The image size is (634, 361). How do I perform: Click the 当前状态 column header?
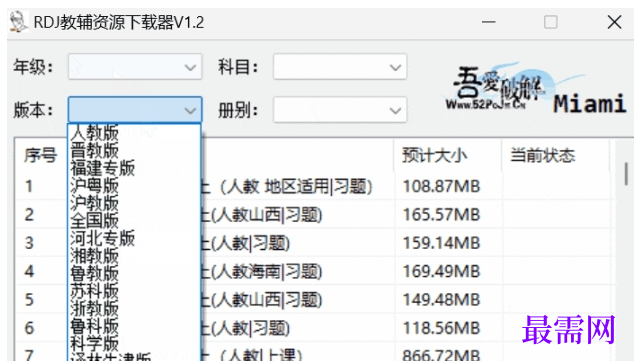556,155
